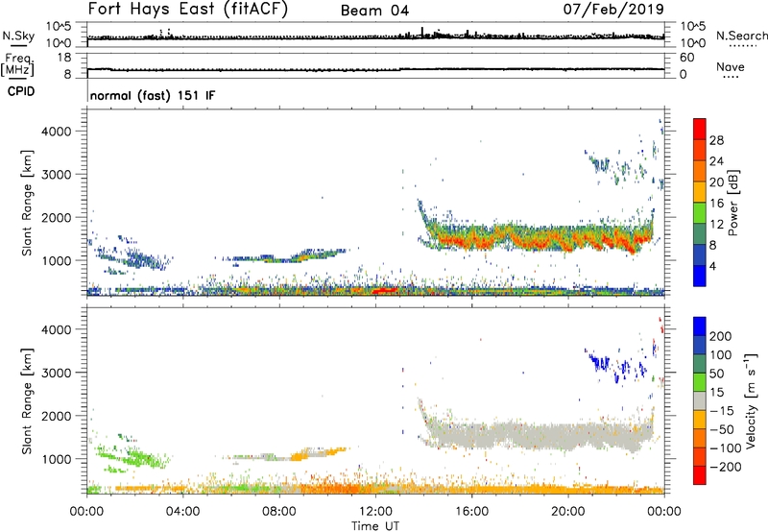Click the "Nave" legend label
The height and width of the screenshot is (532, 768).
point(731,67)
